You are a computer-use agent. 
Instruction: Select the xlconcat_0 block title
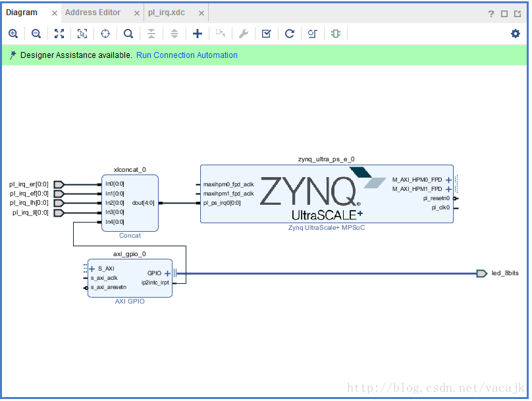pos(130,170)
